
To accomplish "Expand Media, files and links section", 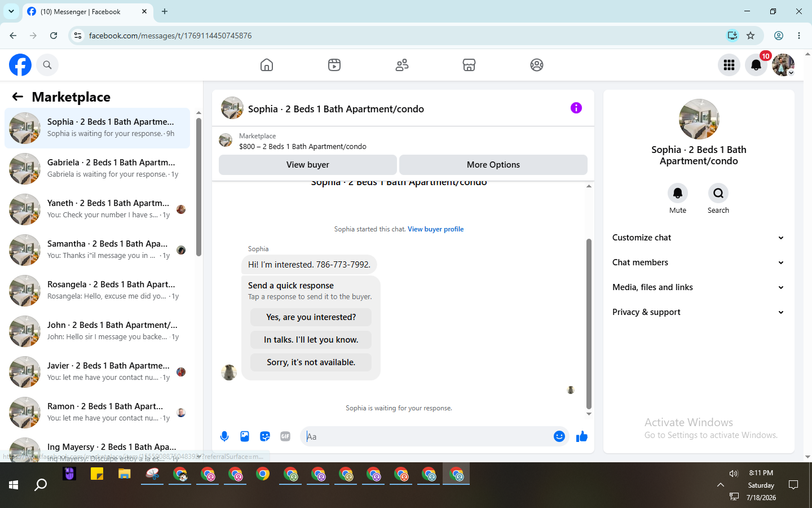I will [699, 287].
